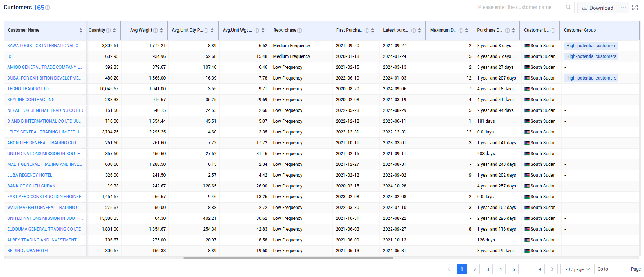Open DUBAI FOR EXHIBITION DEVELOPME... link
Image resolution: width=644 pixels, height=277 pixels.
click(44, 78)
